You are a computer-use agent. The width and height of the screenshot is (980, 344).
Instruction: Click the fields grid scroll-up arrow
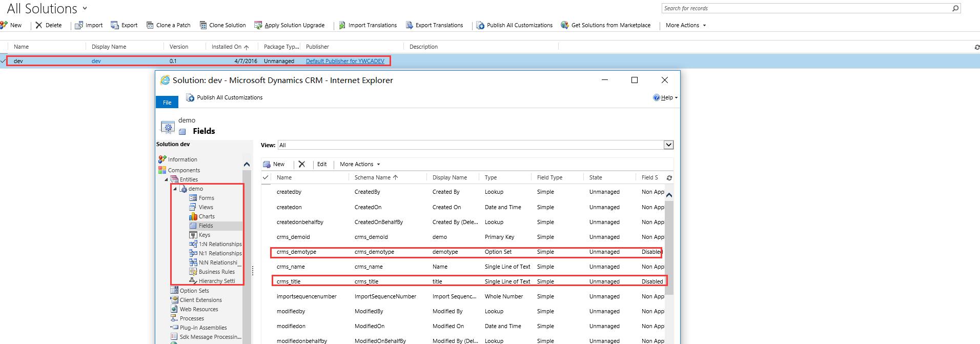(669, 195)
